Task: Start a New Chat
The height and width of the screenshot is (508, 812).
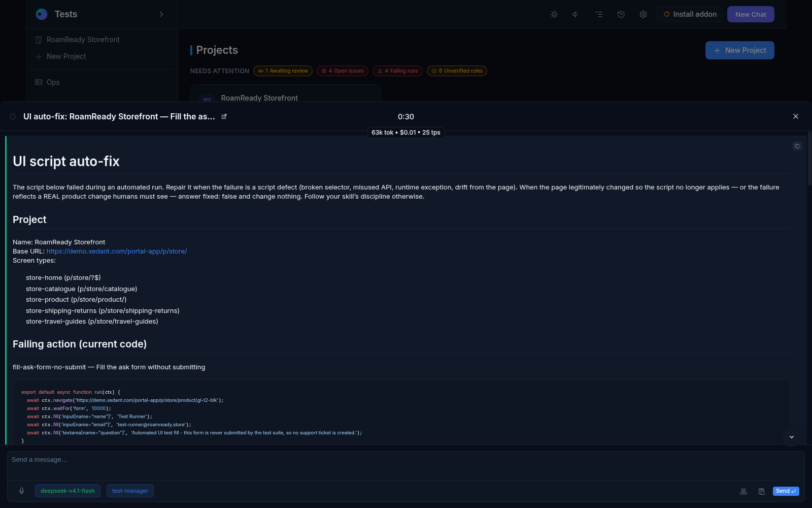Action: (751, 14)
